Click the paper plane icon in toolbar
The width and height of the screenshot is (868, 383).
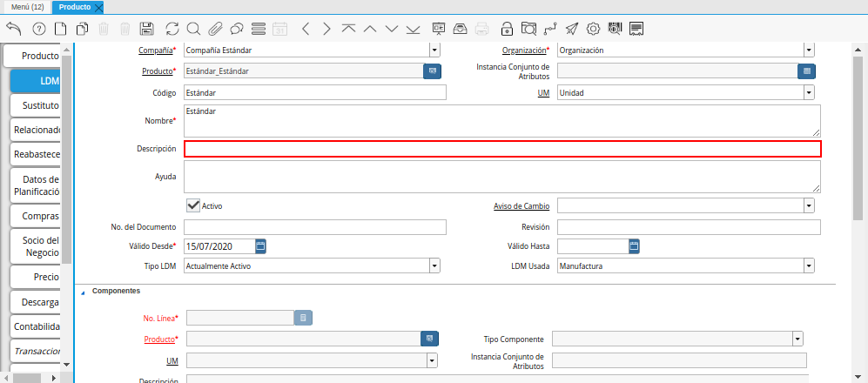(x=572, y=29)
